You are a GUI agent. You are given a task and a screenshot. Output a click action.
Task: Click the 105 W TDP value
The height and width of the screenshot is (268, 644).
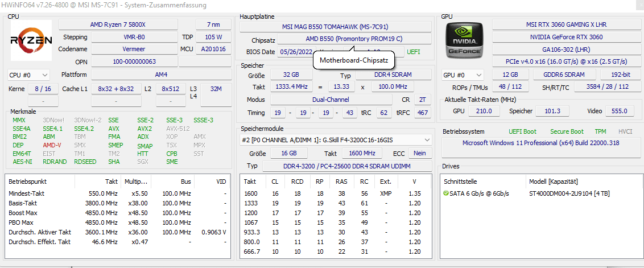(x=213, y=37)
